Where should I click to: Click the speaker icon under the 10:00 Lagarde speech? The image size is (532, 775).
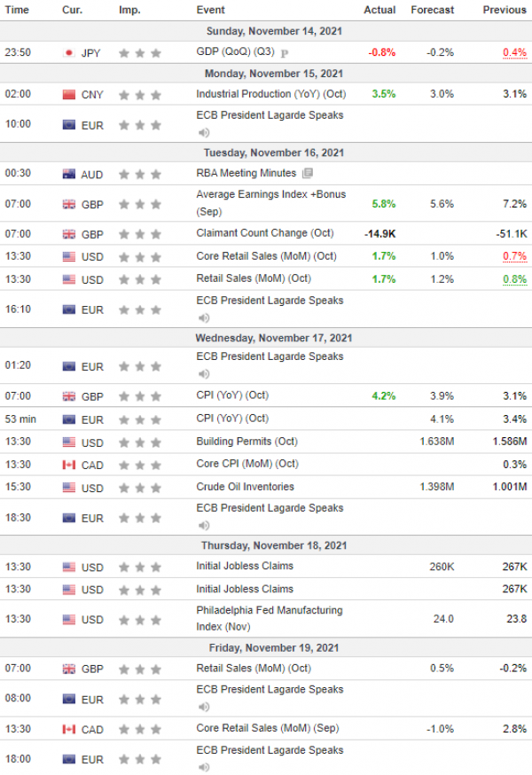click(204, 132)
